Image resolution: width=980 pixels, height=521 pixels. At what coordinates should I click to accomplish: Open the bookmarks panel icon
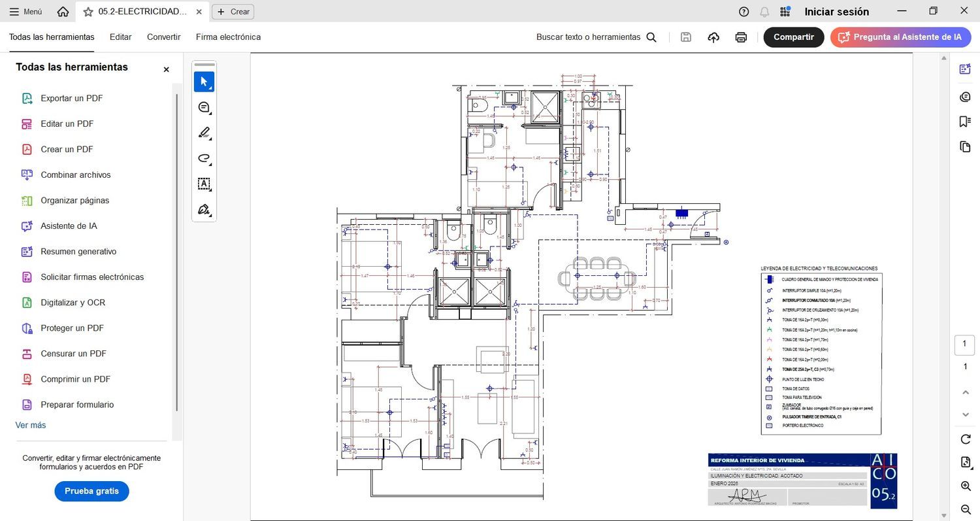pos(965,122)
